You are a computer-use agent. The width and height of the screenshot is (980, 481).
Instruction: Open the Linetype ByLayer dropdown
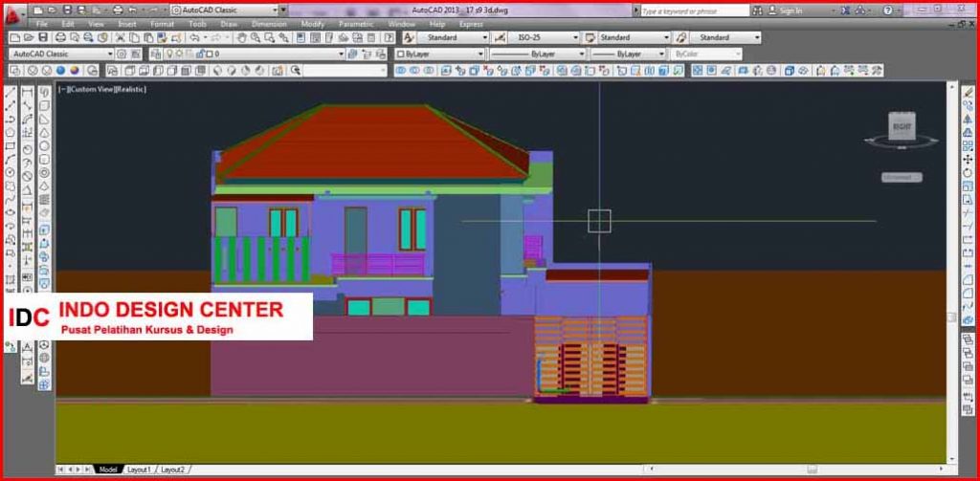pos(581,55)
